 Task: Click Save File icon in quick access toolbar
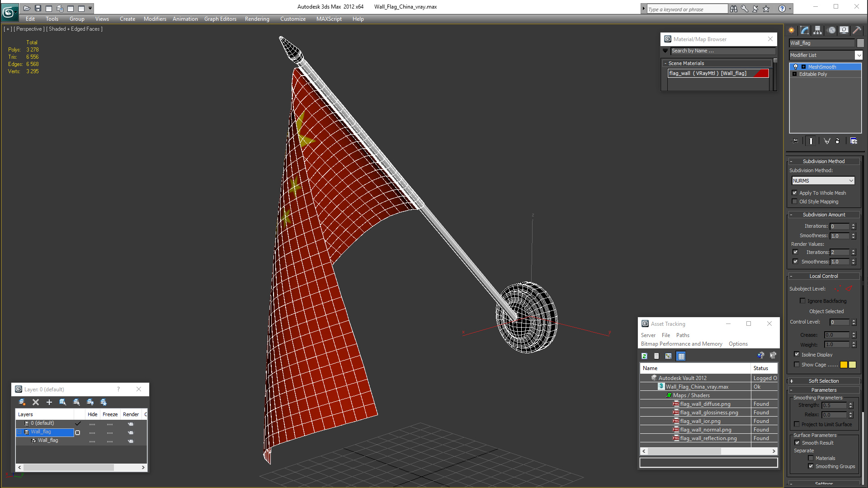[x=38, y=8]
